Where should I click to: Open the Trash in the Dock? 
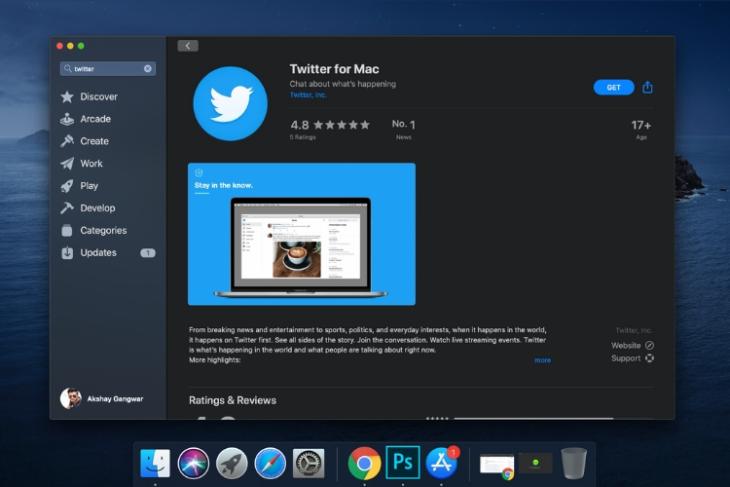click(x=574, y=463)
